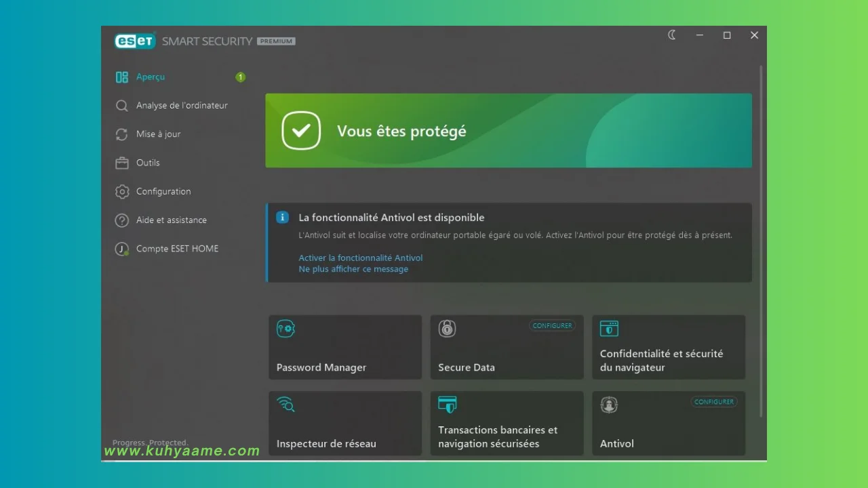Screen dimensions: 868x488
Task: Click the Password Manager key icon
Action: (x=285, y=329)
